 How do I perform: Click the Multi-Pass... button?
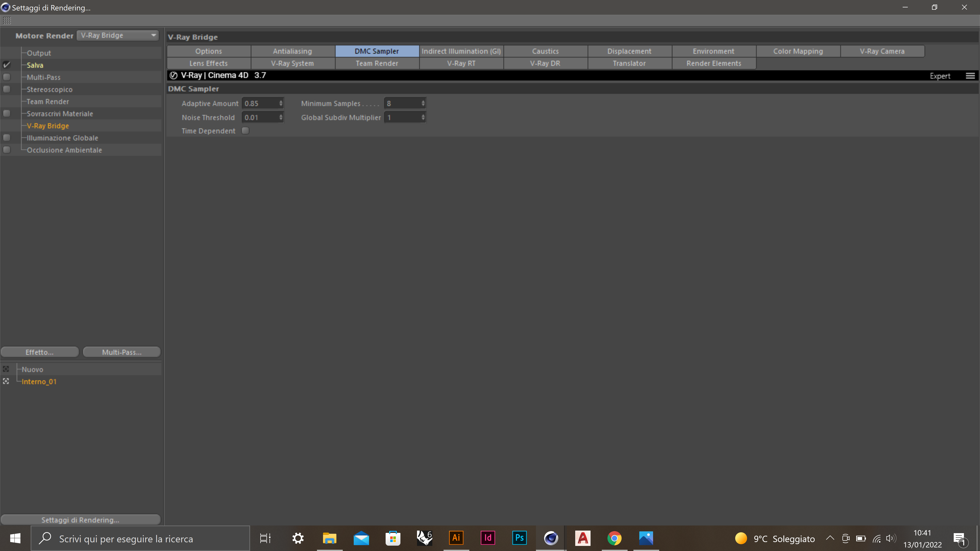pyautogui.click(x=122, y=352)
